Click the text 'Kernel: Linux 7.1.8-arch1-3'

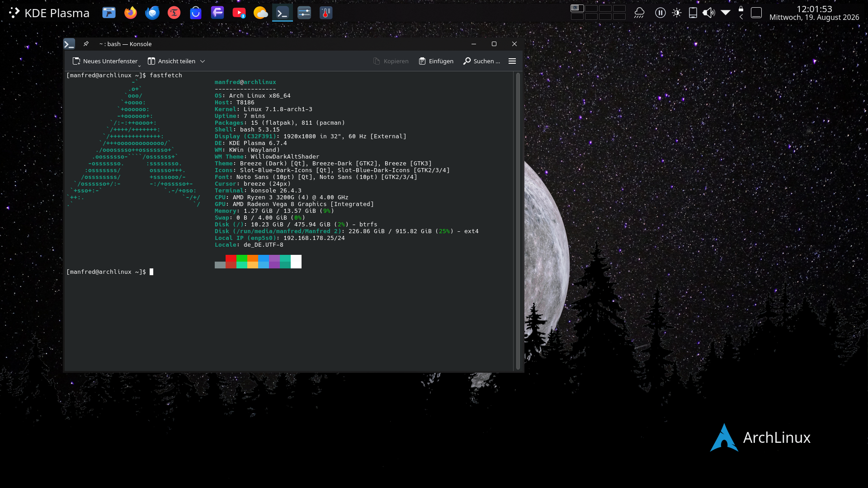click(x=264, y=109)
